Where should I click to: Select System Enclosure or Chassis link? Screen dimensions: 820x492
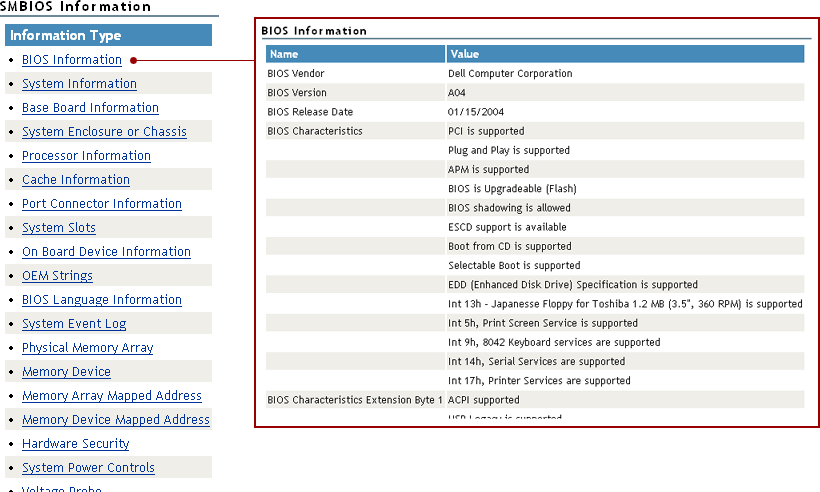coord(104,132)
